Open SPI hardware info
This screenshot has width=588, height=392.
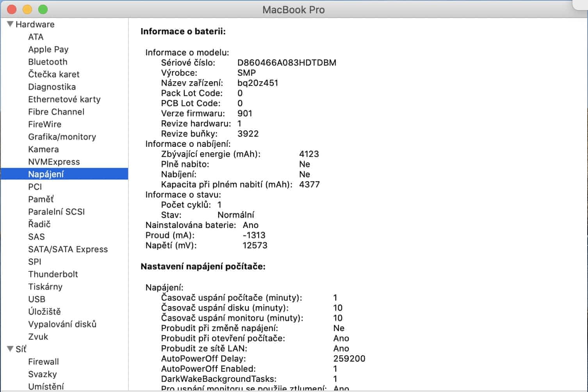35,262
